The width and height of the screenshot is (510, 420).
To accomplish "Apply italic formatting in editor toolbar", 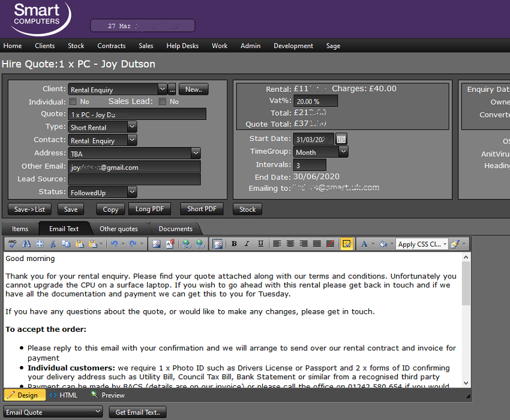I will pyautogui.click(x=247, y=244).
